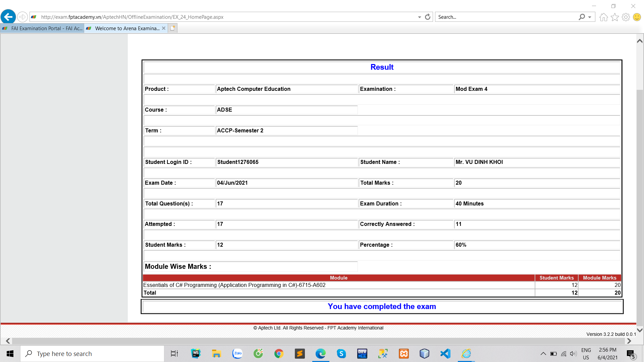Click the browser Forward arrow button
The height and width of the screenshot is (362, 644).
(22, 17)
